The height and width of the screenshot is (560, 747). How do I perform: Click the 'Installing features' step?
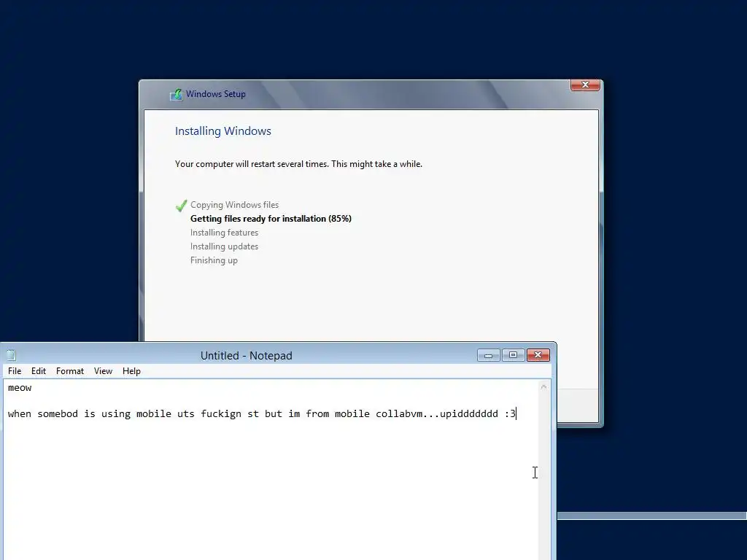[224, 233]
